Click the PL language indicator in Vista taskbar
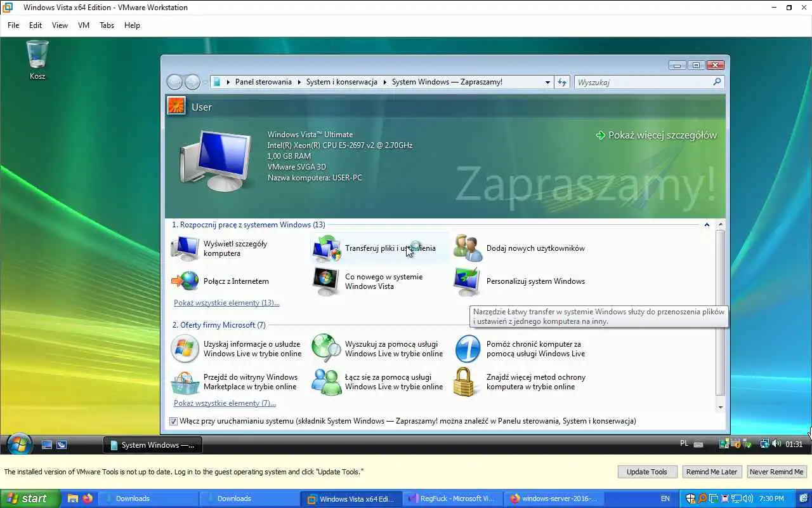Image resolution: width=812 pixels, height=508 pixels. point(684,444)
